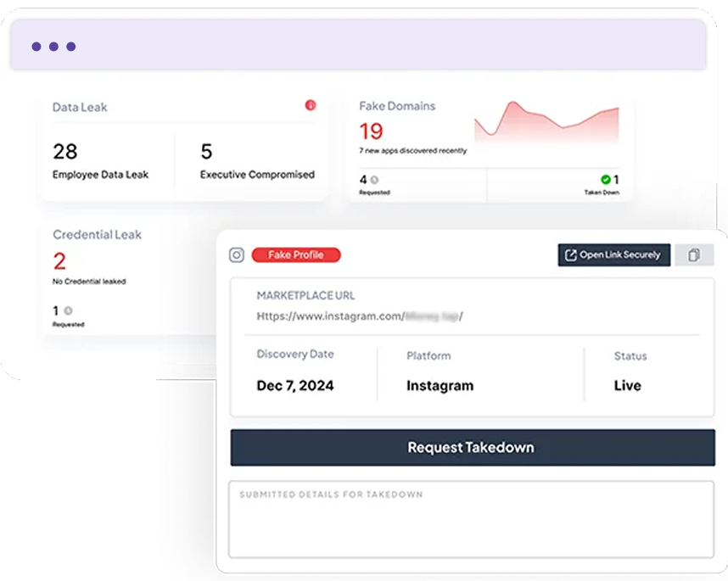
Task: Click the first purple dot in window header
Action: click(x=36, y=47)
